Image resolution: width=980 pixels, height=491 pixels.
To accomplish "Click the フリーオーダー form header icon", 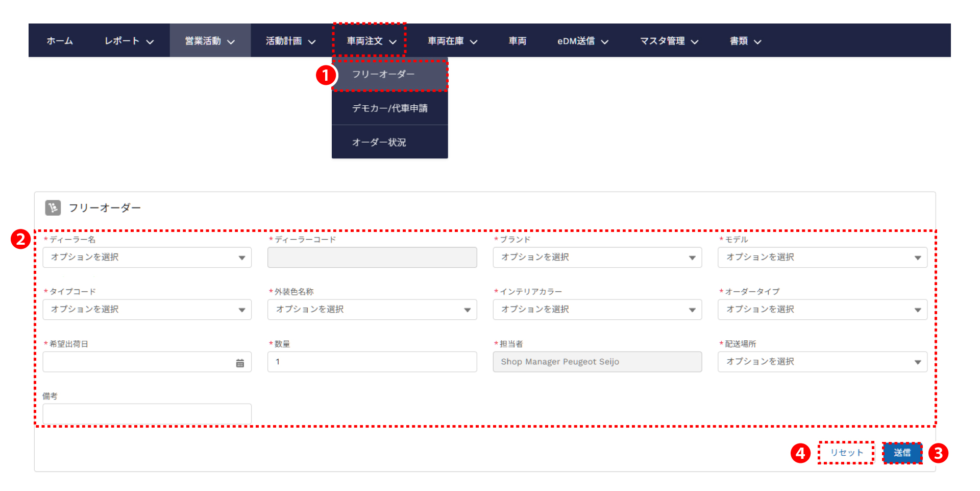I will (x=53, y=207).
